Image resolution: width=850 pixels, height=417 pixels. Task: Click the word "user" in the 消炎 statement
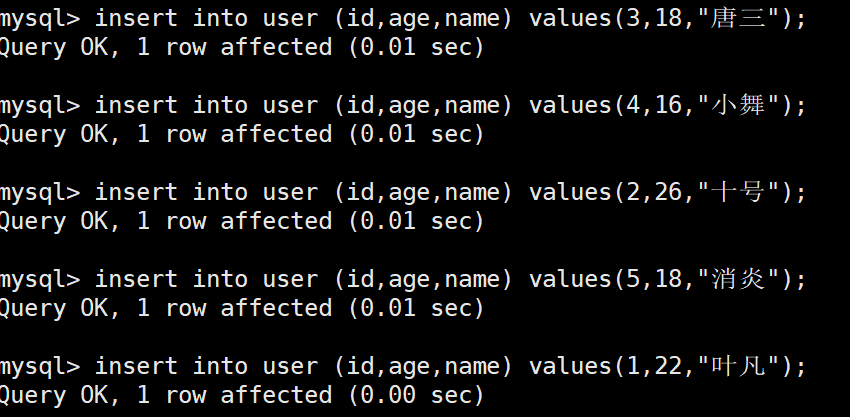291,281
